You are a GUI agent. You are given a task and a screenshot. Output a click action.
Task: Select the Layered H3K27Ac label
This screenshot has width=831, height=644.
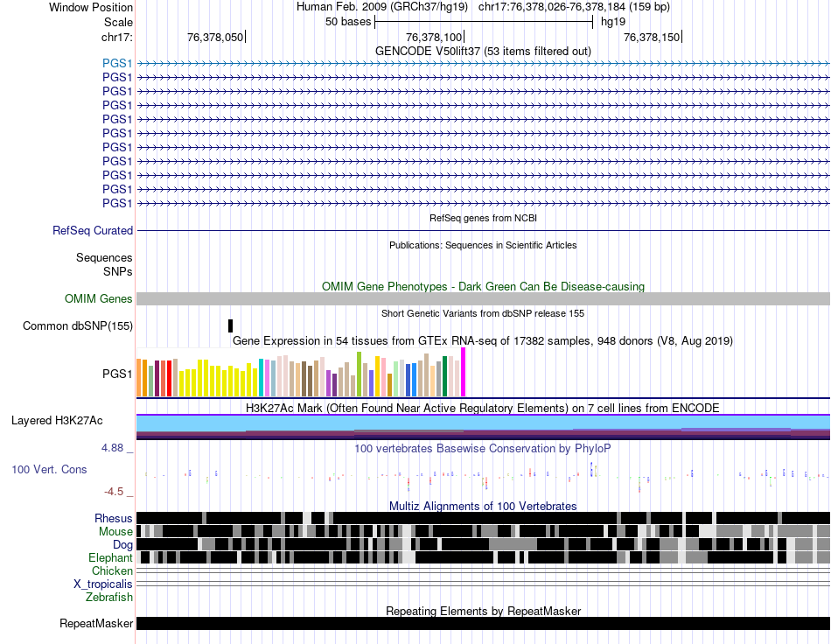(x=57, y=421)
